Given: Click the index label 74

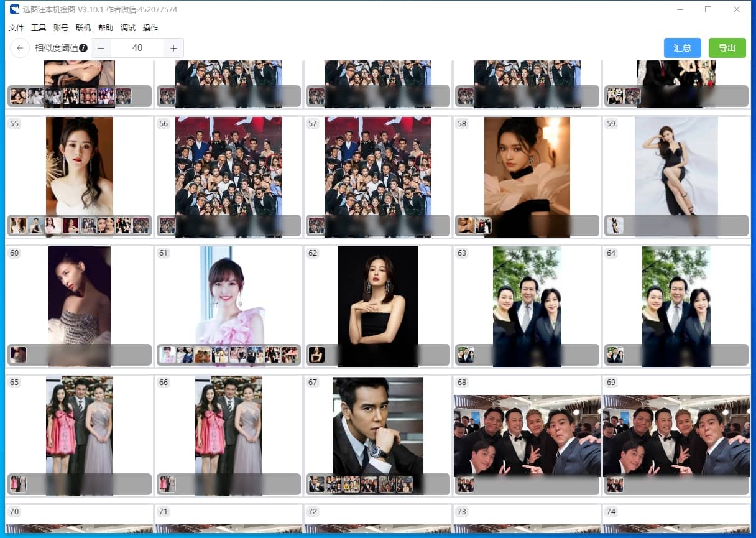Looking at the screenshot, I should click(611, 512).
